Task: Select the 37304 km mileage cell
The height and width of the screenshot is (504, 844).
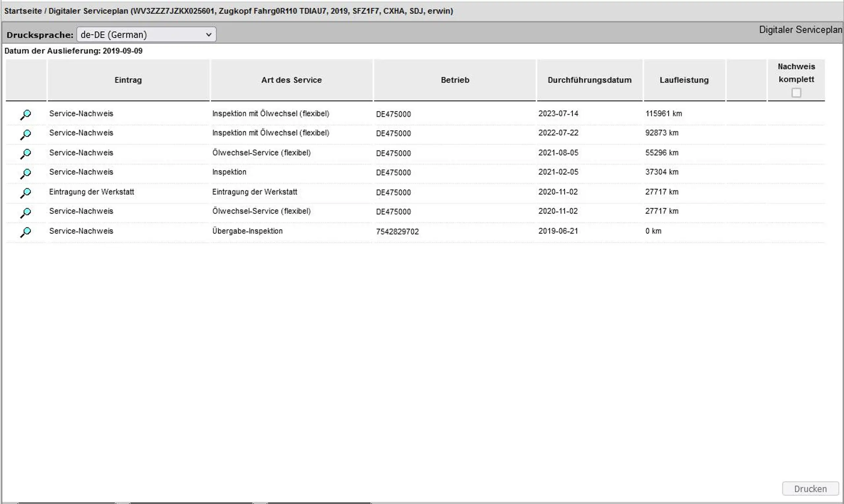Action: [662, 172]
